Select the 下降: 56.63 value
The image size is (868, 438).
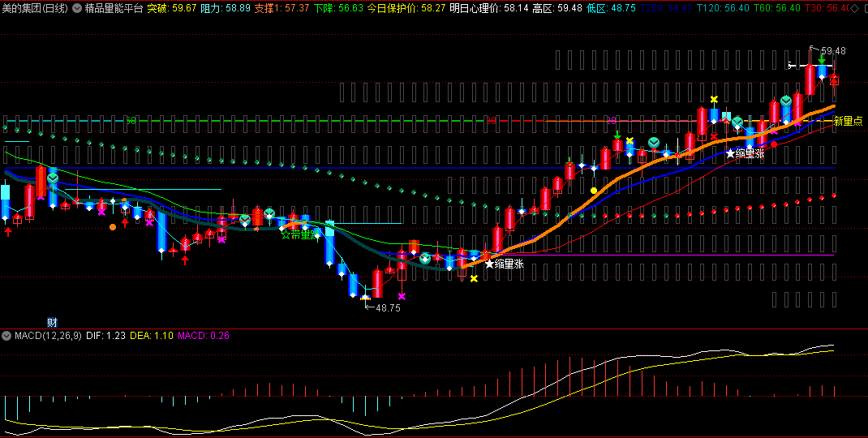click(x=339, y=8)
